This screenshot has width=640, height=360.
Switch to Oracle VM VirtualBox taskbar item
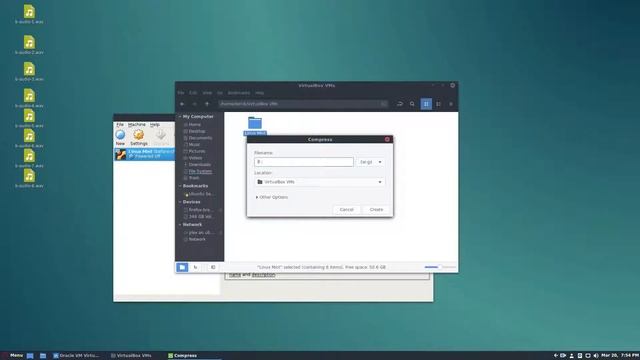(x=77, y=356)
